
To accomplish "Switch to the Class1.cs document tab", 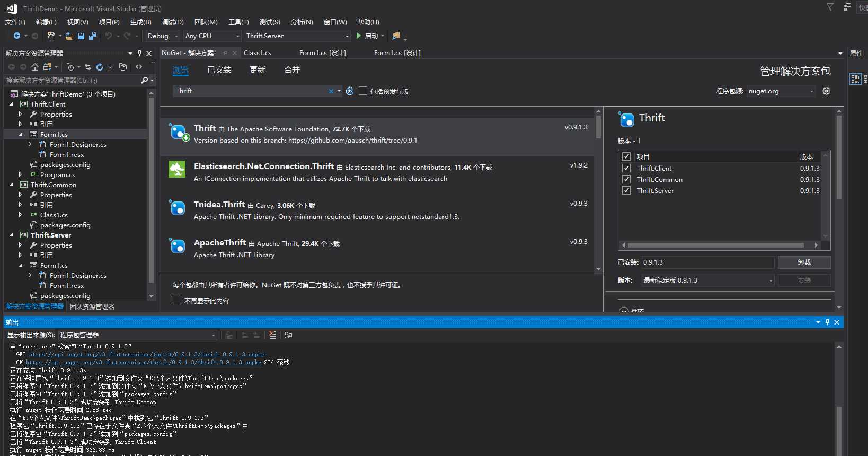I will coord(258,52).
